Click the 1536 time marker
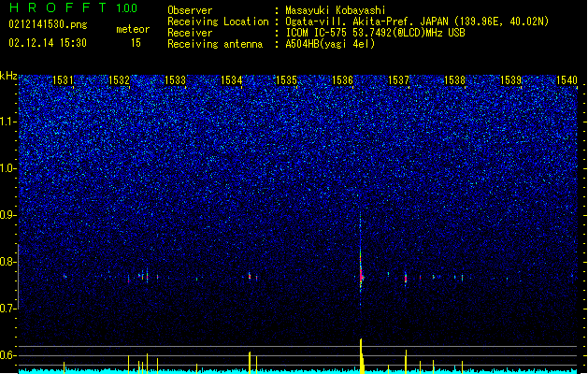 pos(343,79)
